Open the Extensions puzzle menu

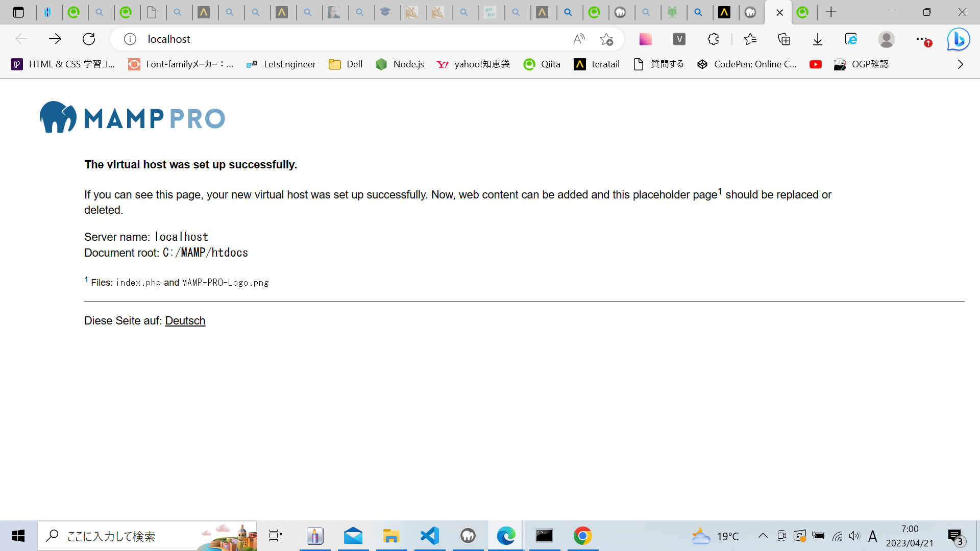[x=713, y=39]
